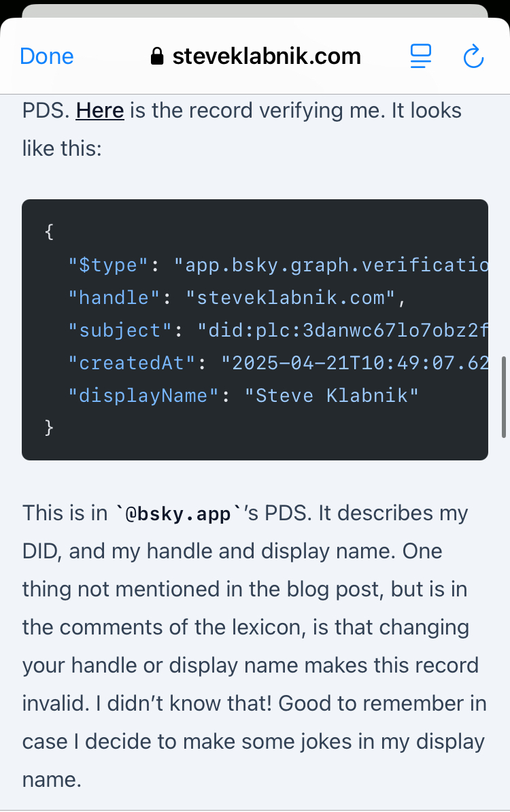The height and width of the screenshot is (812, 510).
Task: Click the "createdAt" key in the code block
Action: (133, 362)
